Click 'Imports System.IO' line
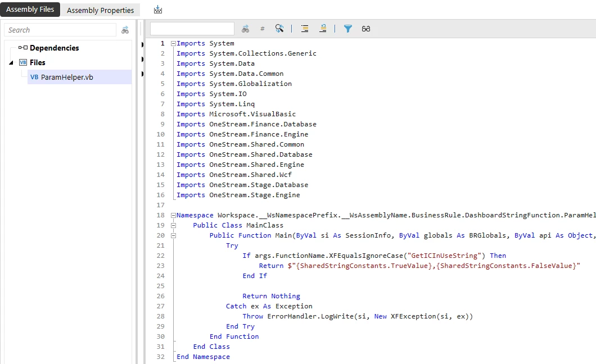 point(211,94)
